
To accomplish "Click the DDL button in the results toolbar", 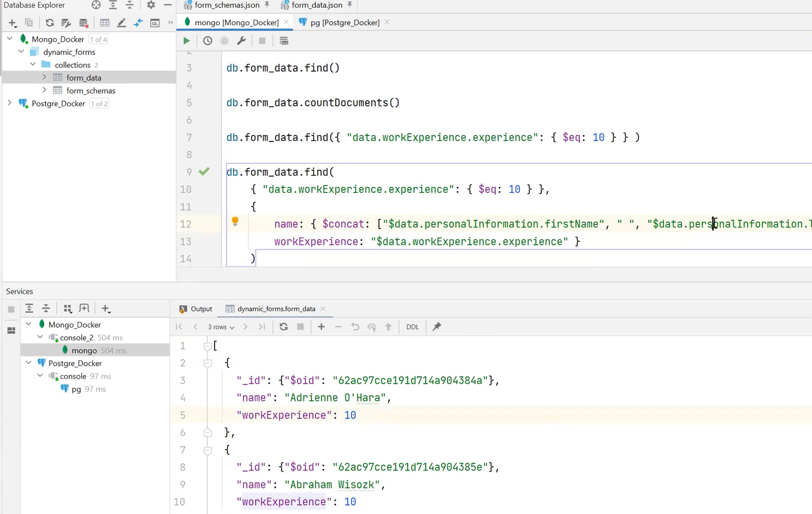I will click(x=412, y=327).
